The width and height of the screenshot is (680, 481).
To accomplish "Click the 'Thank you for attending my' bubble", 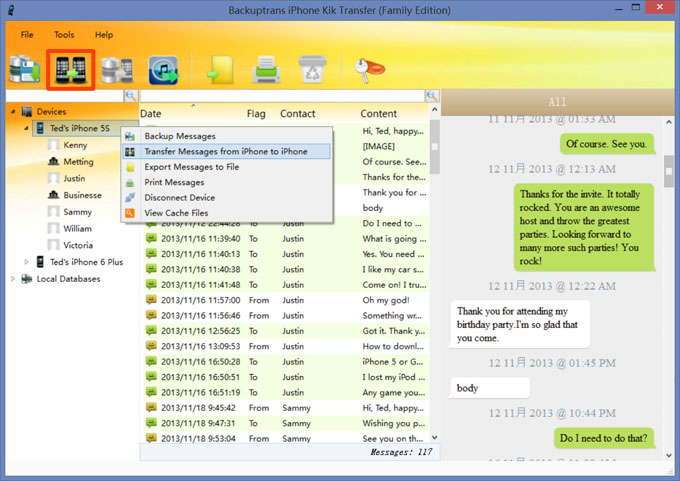I will 519,324.
